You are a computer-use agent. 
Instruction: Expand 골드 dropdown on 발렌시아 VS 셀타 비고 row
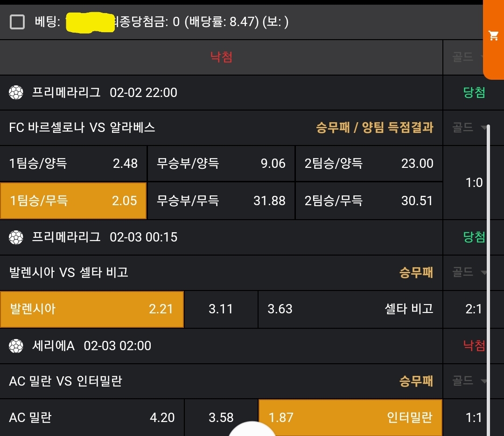469,272
